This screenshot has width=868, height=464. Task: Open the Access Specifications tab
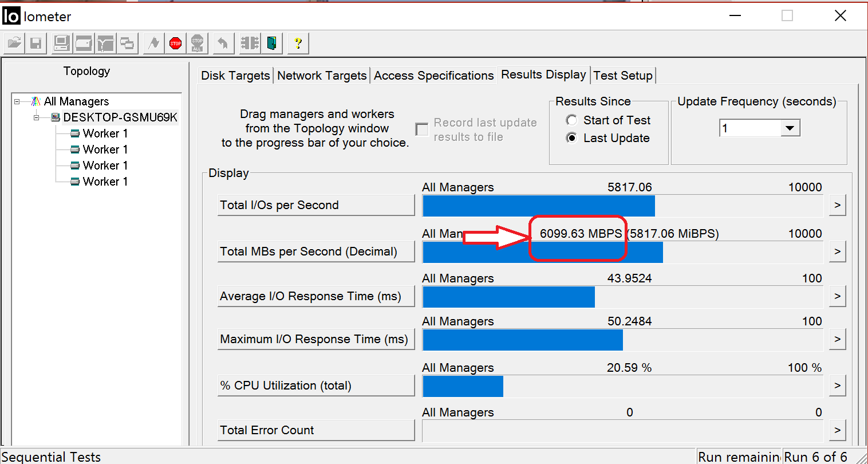tap(433, 76)
